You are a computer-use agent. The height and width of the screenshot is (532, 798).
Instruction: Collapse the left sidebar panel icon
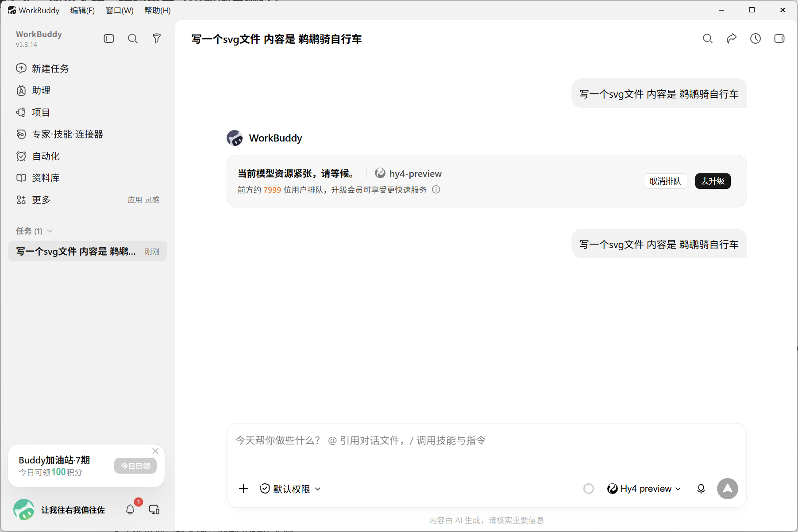tap(109, 39)
